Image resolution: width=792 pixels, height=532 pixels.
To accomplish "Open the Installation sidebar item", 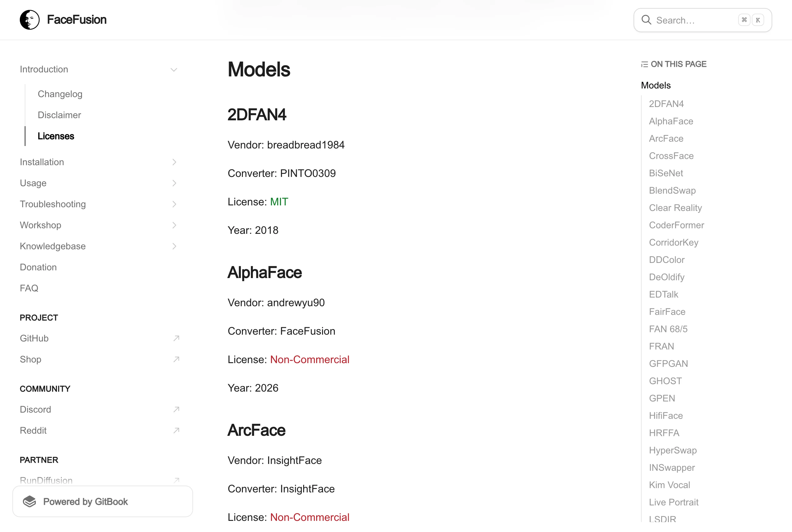I will coord(42,162).
